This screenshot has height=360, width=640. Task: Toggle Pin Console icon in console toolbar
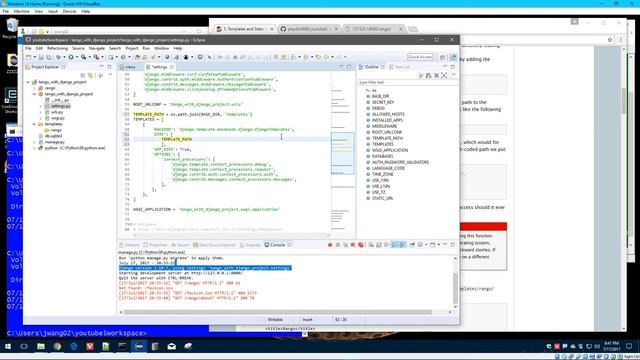[412, 245]
